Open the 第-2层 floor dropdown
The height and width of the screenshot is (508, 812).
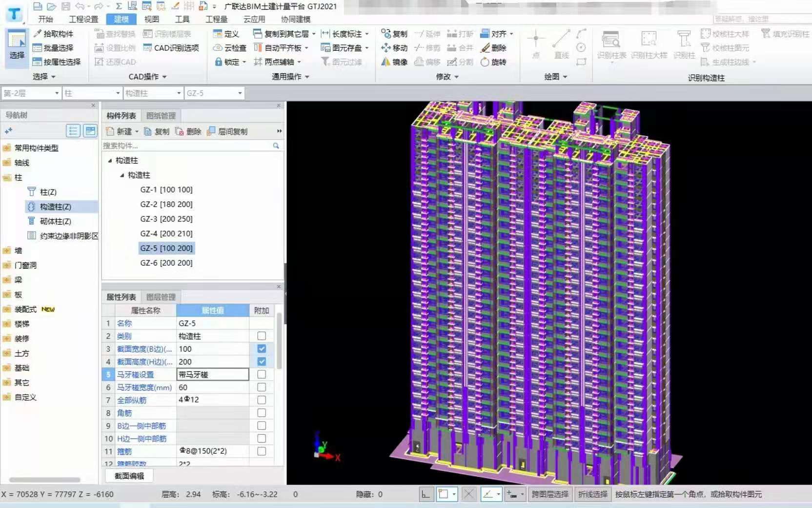tap(57, 93)
